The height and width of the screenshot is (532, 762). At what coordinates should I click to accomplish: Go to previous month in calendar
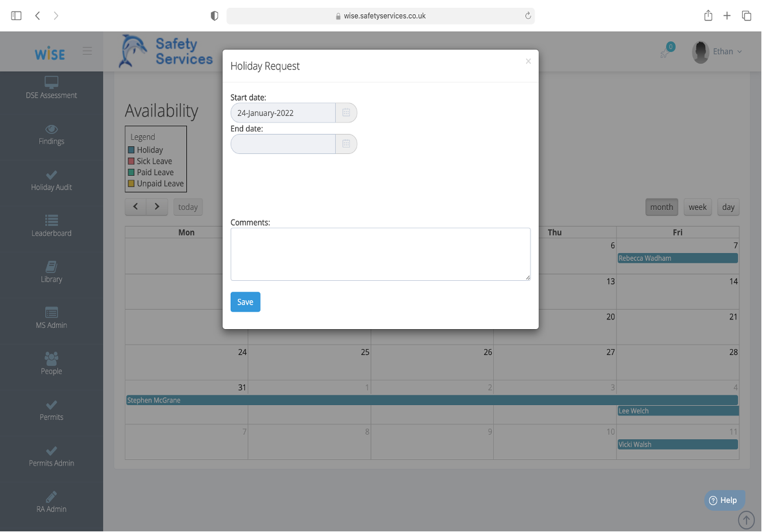point(135,207)
